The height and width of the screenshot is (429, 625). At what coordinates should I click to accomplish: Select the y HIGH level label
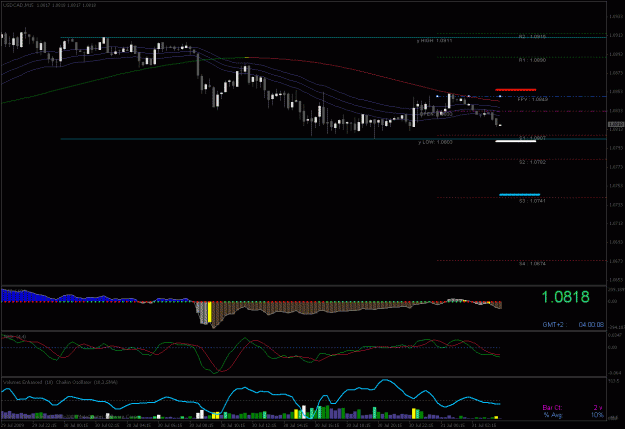tap(434, 41)
